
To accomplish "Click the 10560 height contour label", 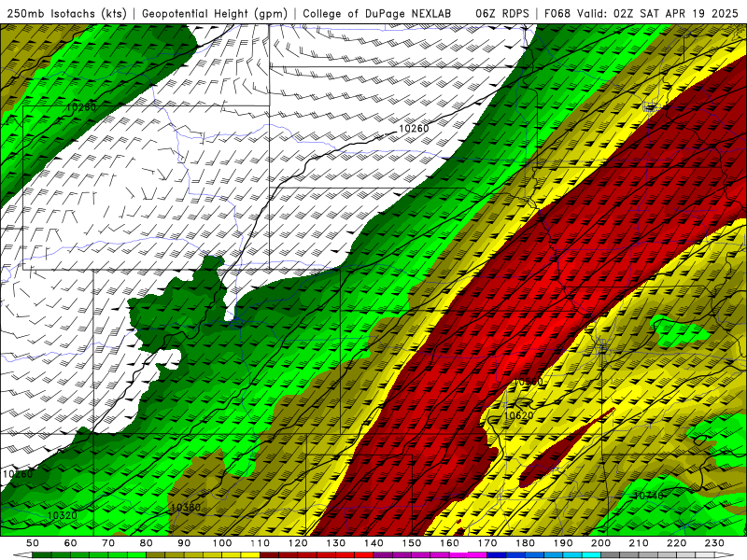I will 528,382.
